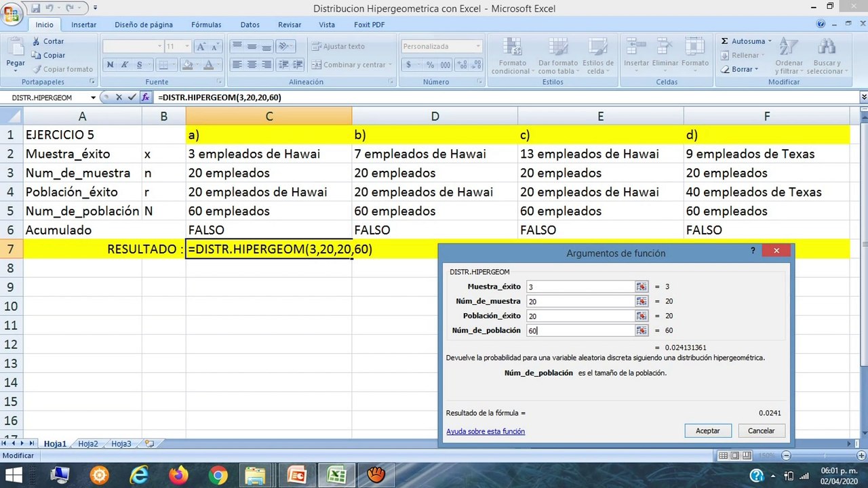Click the font color A swatch
Viewport: 868px width, 488px height.
click(208, 65)
